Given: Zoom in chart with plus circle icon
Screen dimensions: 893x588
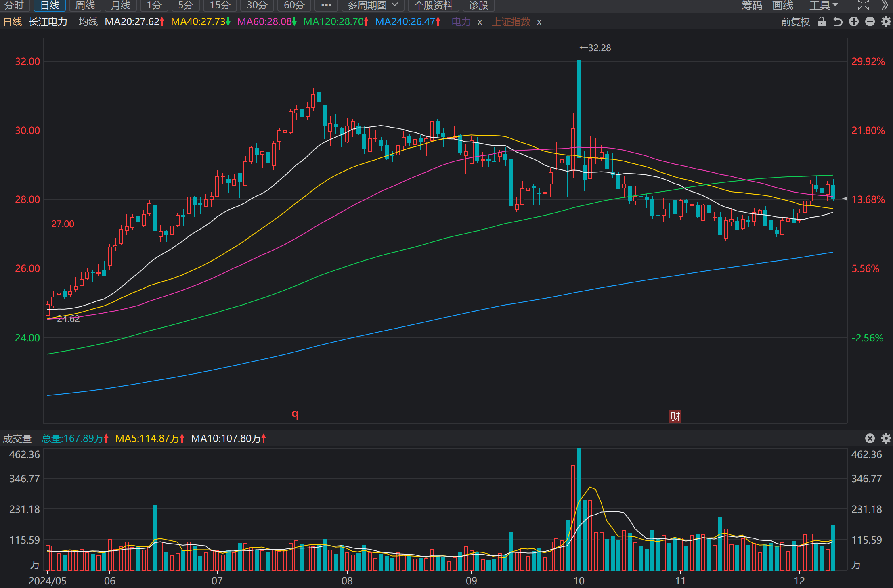Looking at the screenshot, I should pos(853,21).
